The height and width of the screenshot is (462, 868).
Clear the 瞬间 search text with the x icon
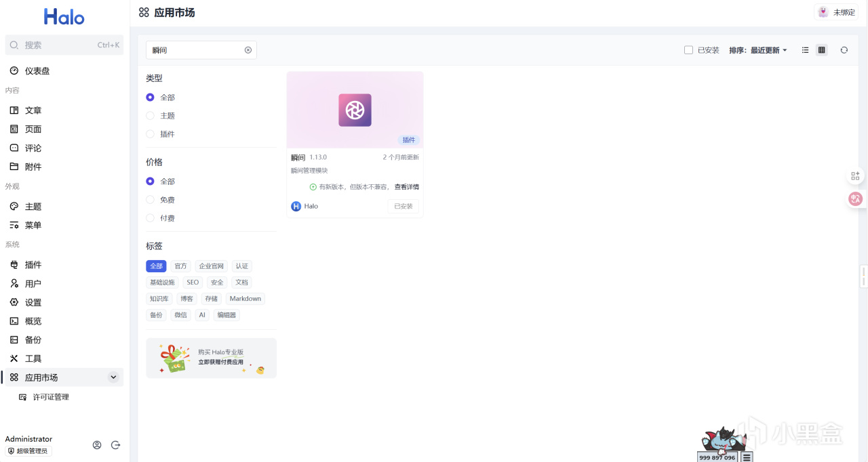(x=248, y=50)
